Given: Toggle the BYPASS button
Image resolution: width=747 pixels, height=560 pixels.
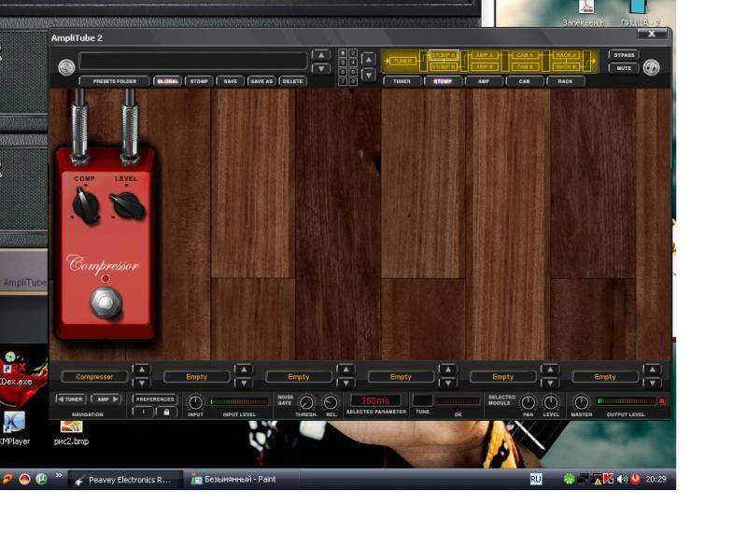Looking at the screenshot, I should point(623,55).
